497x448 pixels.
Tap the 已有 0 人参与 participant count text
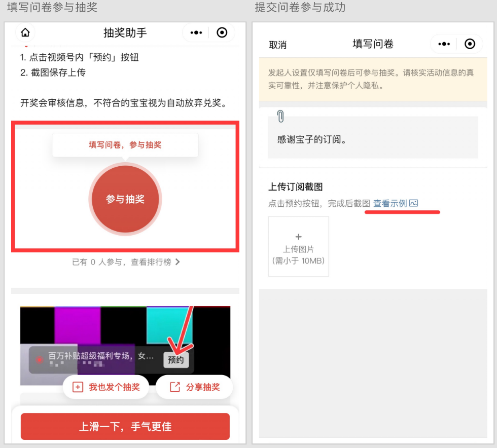[100, 262]
